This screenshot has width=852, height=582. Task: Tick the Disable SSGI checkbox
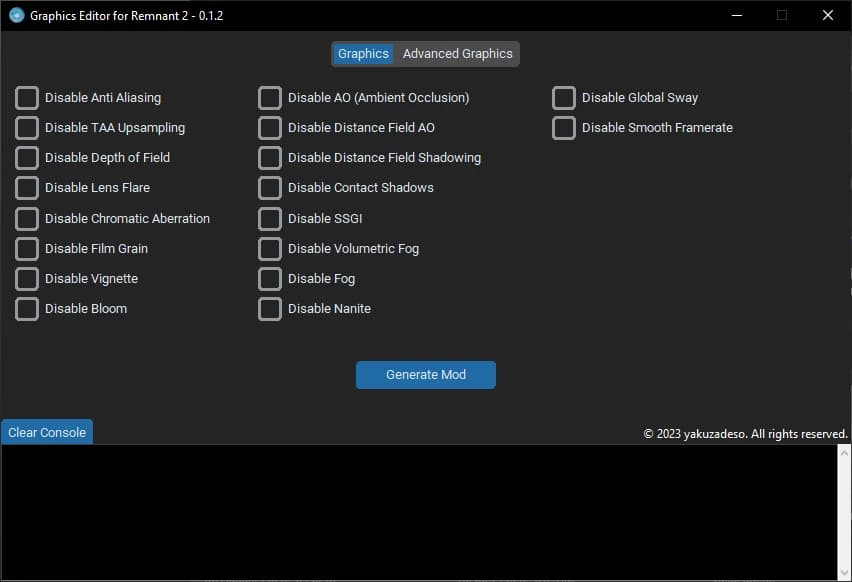pyautogui.click(x=270, y=218)
